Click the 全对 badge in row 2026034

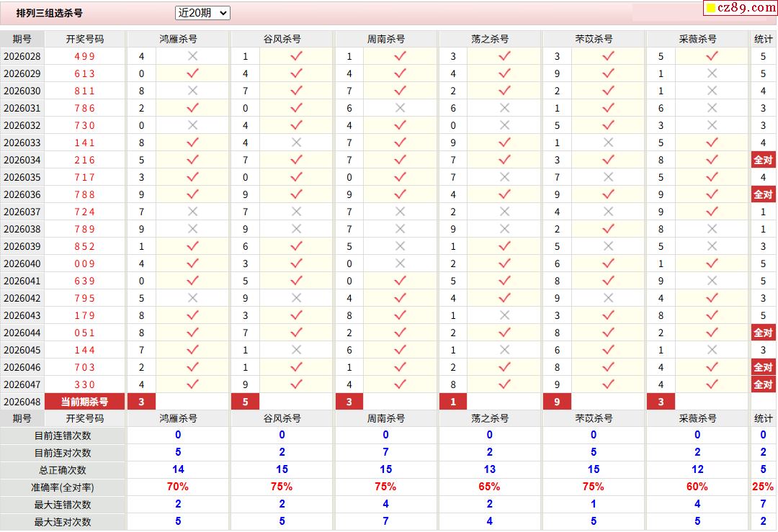pyautogui.click(x=763, y=160)
